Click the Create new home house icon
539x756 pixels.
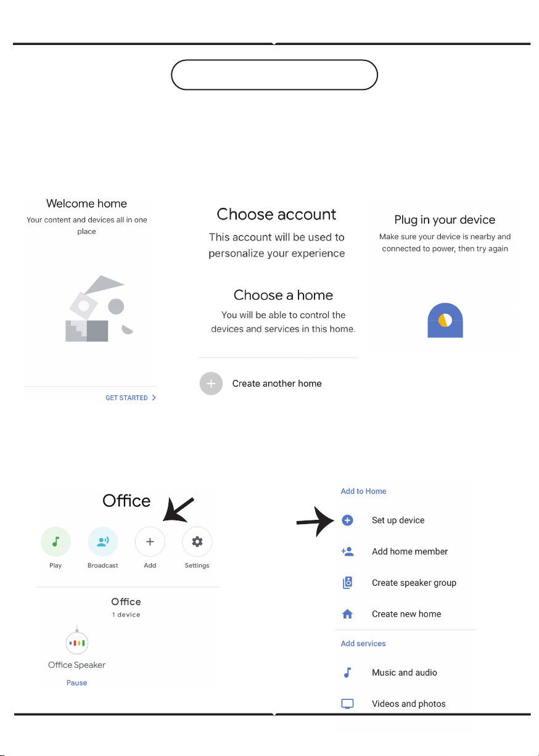coord(348,614)
